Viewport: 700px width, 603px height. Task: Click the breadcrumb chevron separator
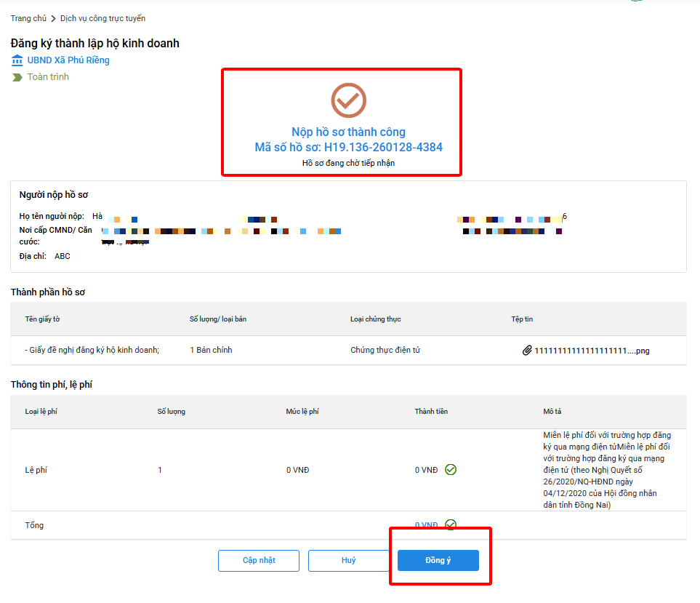pos(53,18)
